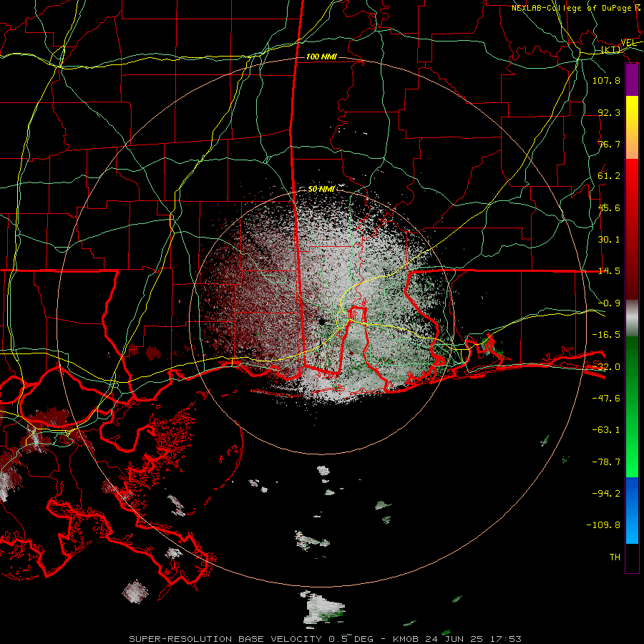Click the 76.7 legend value
The width and height of the screenshot is (644, 644).
click(609, 144)
